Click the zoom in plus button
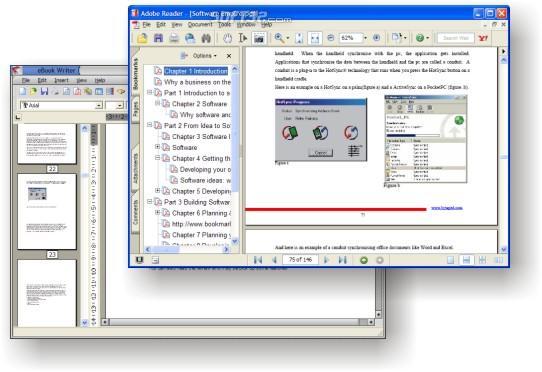Screen dimensions: 542x372 click(x=376, y=38)
